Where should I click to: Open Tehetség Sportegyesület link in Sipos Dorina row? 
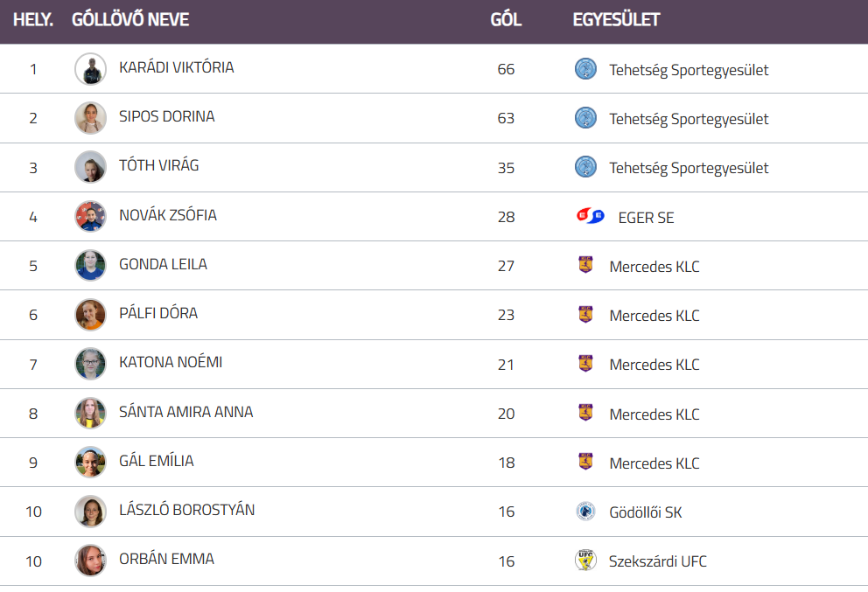pyautogui.click(x=689, y=119)
